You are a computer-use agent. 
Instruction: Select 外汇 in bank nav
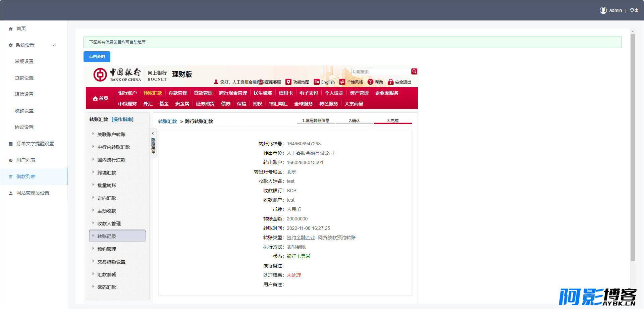[148, 104]
